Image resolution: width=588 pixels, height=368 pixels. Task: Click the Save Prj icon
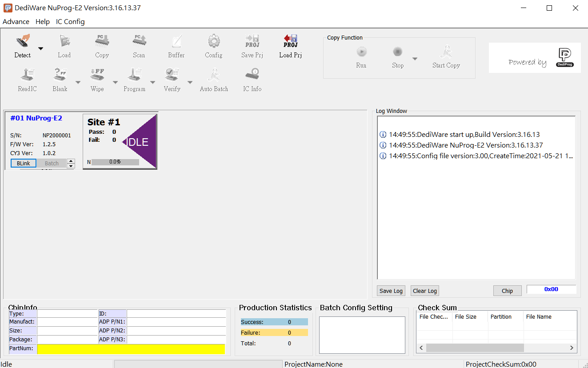[x=252, y=41]
